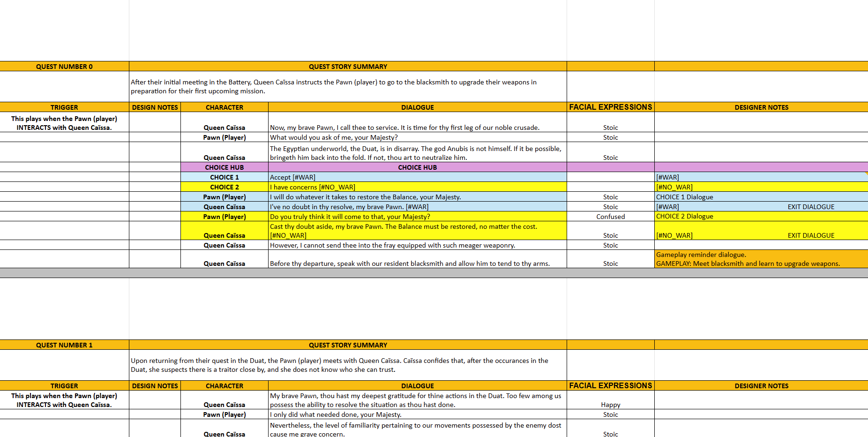Click 'What would you ask of me, your Majesty?' cell
868x437 pixels.
click(x=417, y=137)
